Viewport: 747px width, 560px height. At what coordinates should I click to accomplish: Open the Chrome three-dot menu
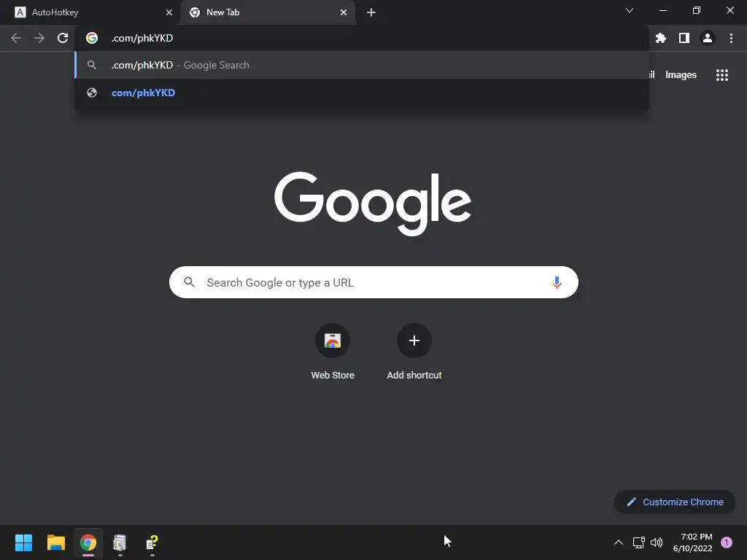[731, 38]
